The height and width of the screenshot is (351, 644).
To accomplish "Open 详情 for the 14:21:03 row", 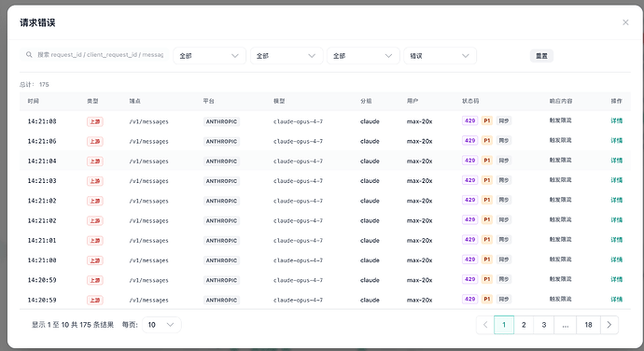I will click(616, 180).
